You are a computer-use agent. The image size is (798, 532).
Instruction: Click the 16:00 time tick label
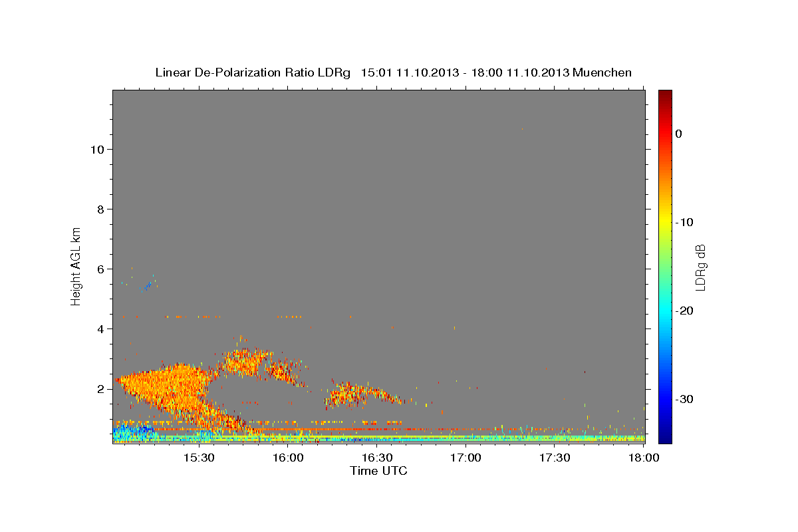[288, 458]
